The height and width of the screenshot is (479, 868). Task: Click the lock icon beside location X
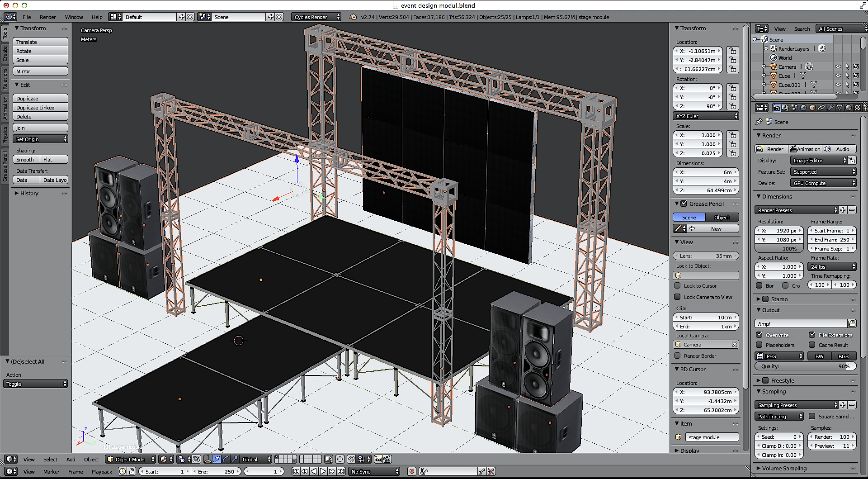[x=733, y=51]
